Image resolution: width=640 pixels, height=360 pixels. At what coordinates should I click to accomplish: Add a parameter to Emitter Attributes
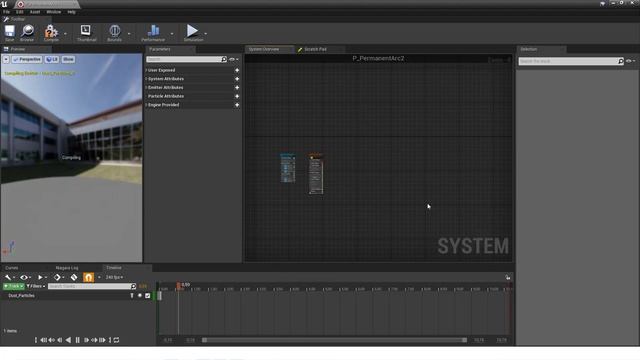(237, 87)
